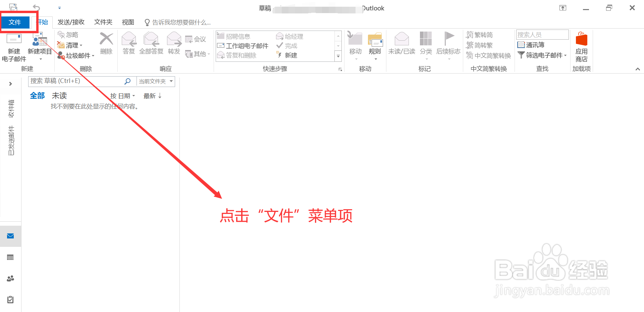
Task: Create a new email with 新建电子邮件
Action: point(14,48)
